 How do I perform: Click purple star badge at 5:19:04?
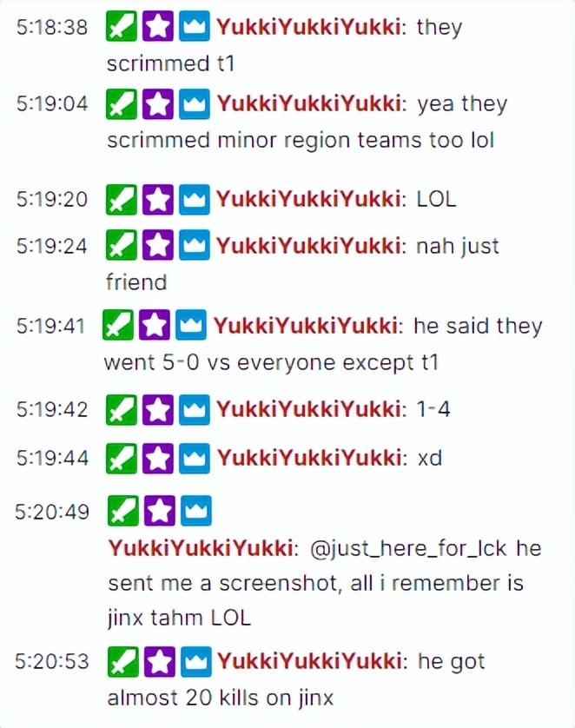click(158, 103)
